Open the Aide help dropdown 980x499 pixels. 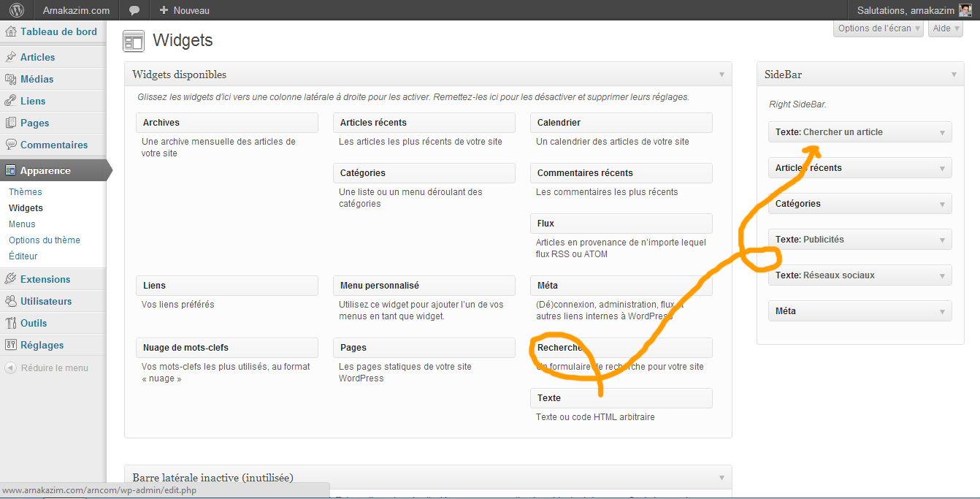(946, 28)
